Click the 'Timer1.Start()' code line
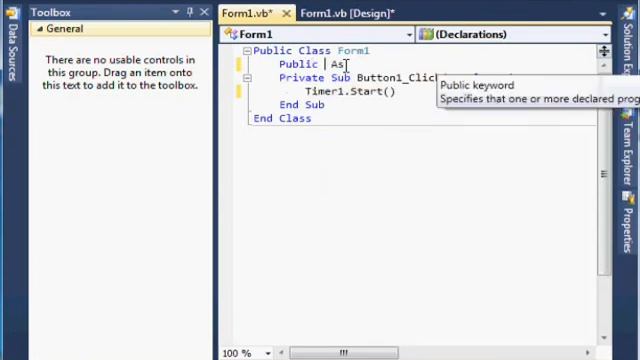640x360 pixels. [350, 91]
